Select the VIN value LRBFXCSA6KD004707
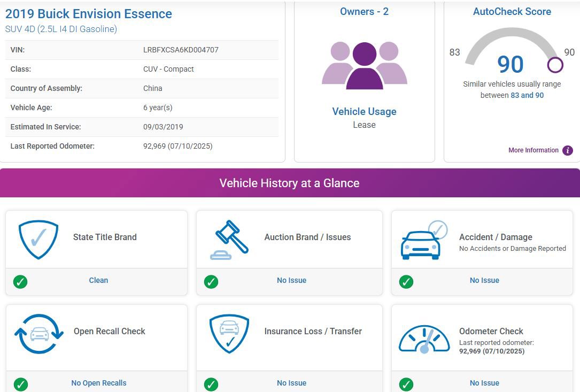The height and width of the screenshot is (392, 580). (x=181, y=50)
